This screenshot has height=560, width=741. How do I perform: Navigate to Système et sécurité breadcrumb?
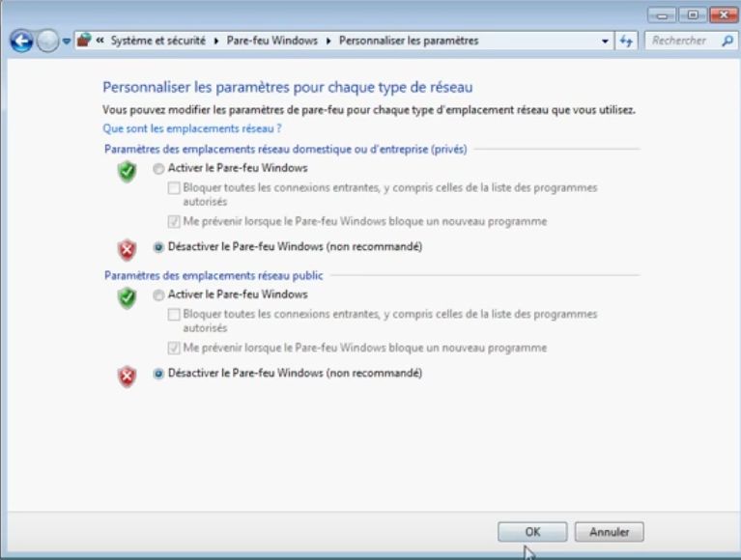click(x=158, y=41)
